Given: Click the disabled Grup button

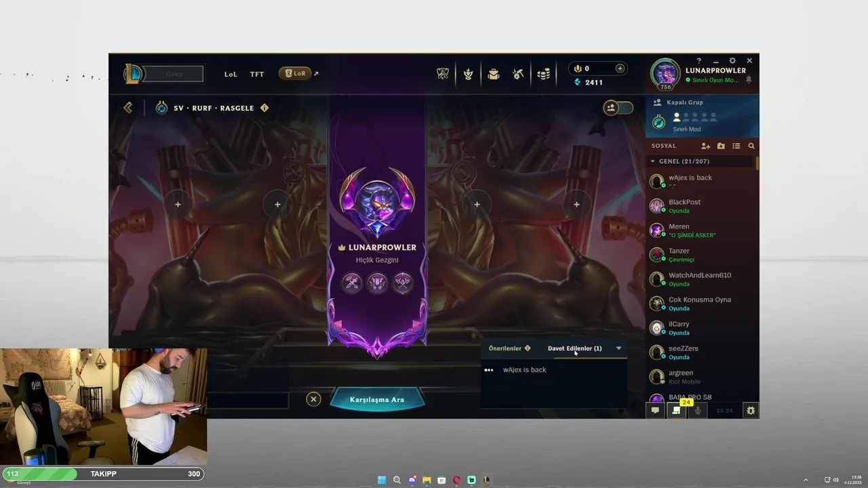Looking at the screenshot, I should (174, 74).
